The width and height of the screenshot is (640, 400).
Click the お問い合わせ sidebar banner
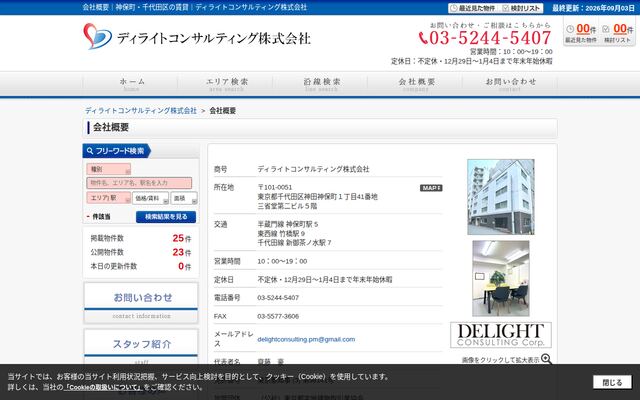tap(141, 303)
